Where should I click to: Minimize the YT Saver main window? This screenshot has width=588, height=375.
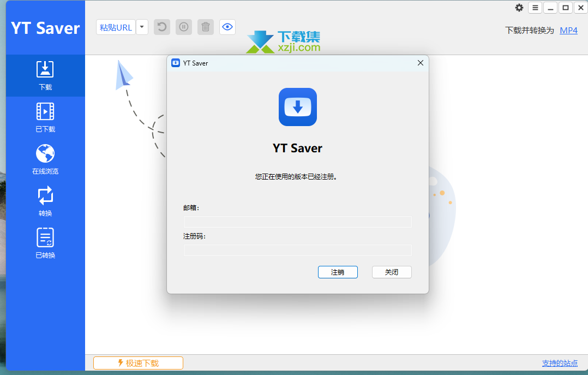[550, 8]
